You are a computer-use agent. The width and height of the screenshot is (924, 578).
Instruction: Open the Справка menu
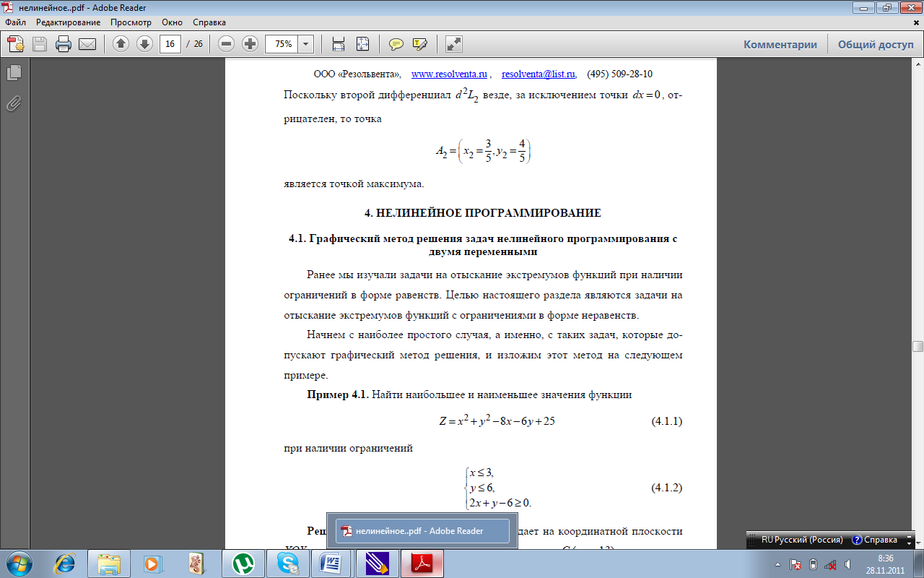pos(209,22)
